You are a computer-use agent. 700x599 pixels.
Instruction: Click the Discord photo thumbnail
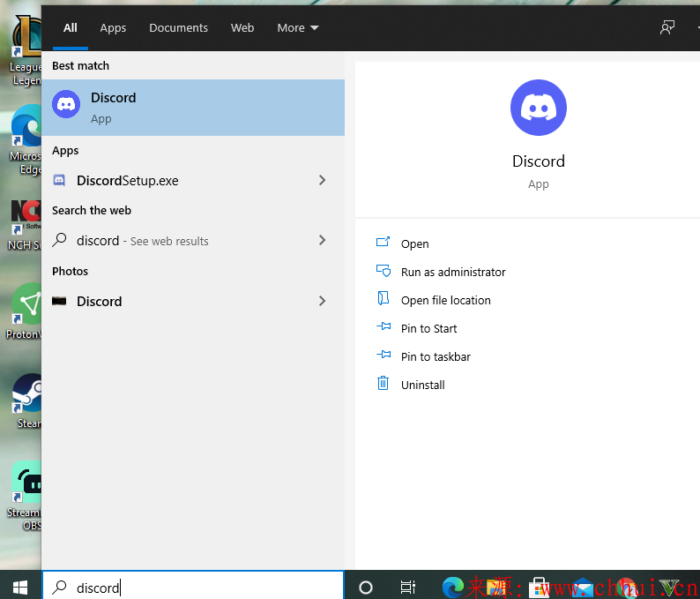59,301
